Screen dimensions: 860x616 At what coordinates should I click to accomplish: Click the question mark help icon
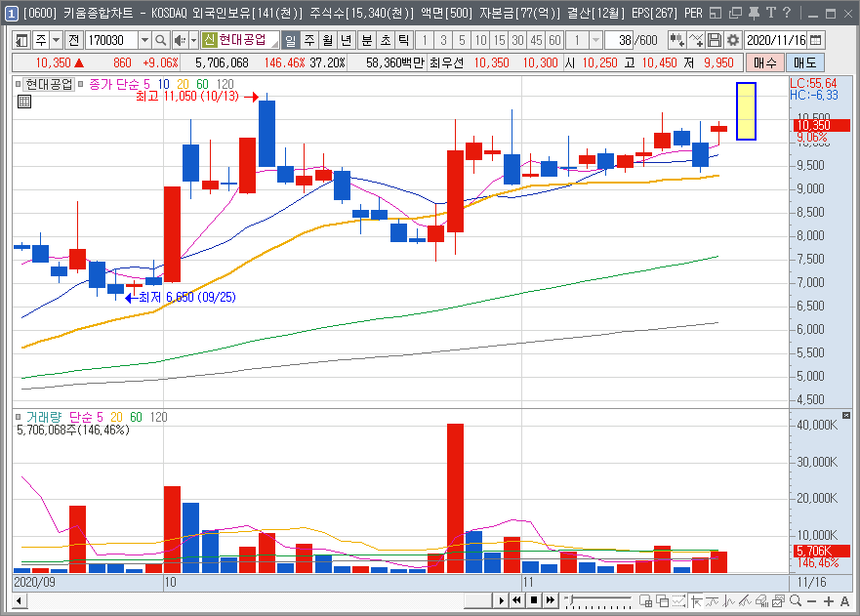787,13
